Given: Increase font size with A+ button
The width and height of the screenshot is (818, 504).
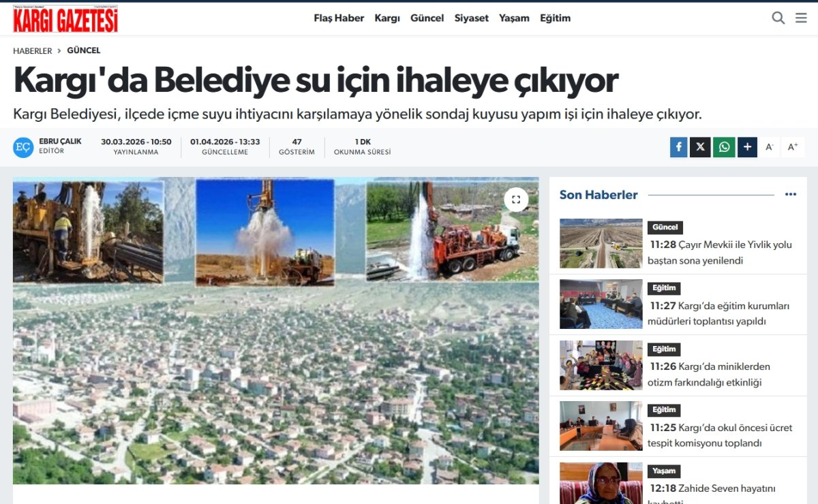Looking at the screenshot, I should (793, 147).
